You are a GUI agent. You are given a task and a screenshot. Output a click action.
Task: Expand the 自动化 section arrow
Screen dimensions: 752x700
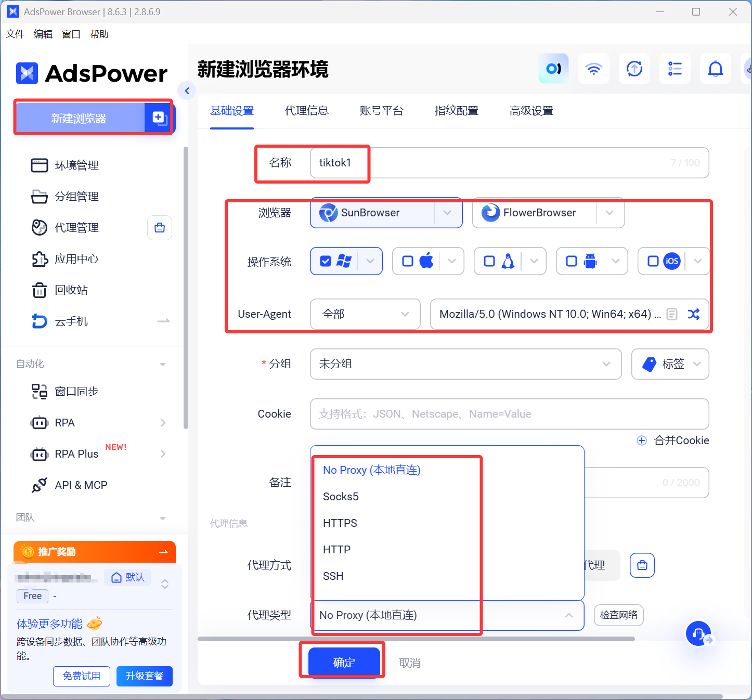tap(163, 365)
